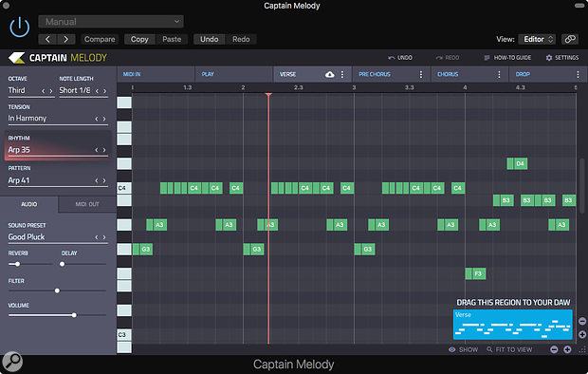Toggle SHOW eye icon
This screenshot has height=374, width=588.
452,349
